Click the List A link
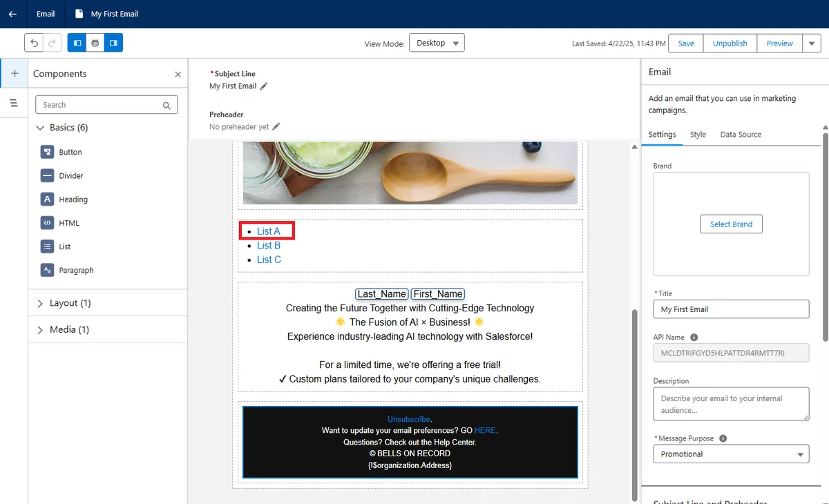 (x=269, y=231)
